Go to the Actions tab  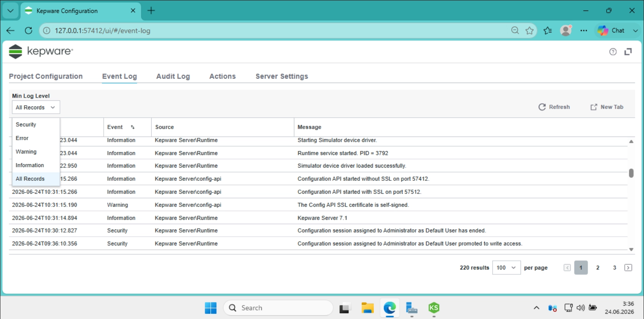click(x=222, y=76)
